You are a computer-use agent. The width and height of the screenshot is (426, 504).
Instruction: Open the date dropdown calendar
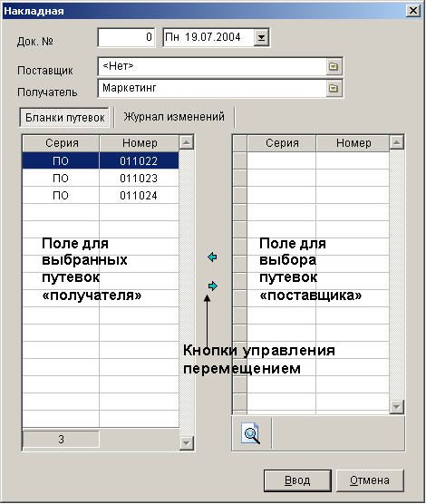(x=261, y=37)
